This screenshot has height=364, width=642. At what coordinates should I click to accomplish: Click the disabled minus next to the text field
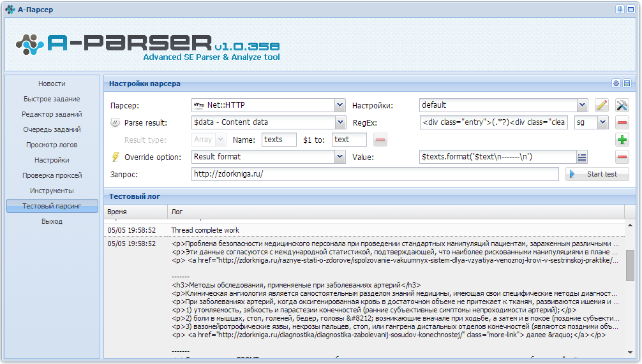(380, 140)
